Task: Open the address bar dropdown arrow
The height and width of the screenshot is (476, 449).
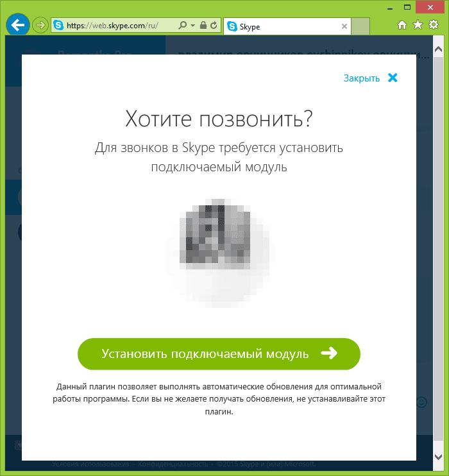Action: 193,25
